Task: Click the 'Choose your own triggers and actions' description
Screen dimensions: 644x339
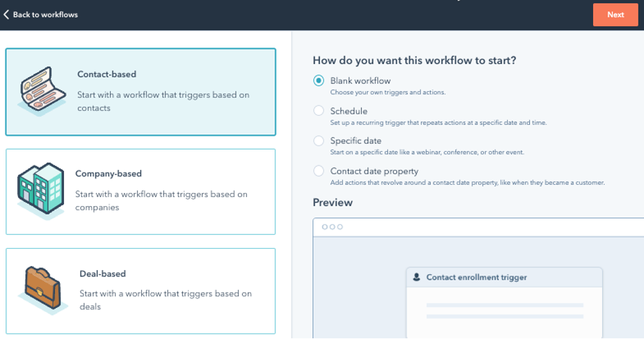Action: pyautogui.click(x=388, y=92)
